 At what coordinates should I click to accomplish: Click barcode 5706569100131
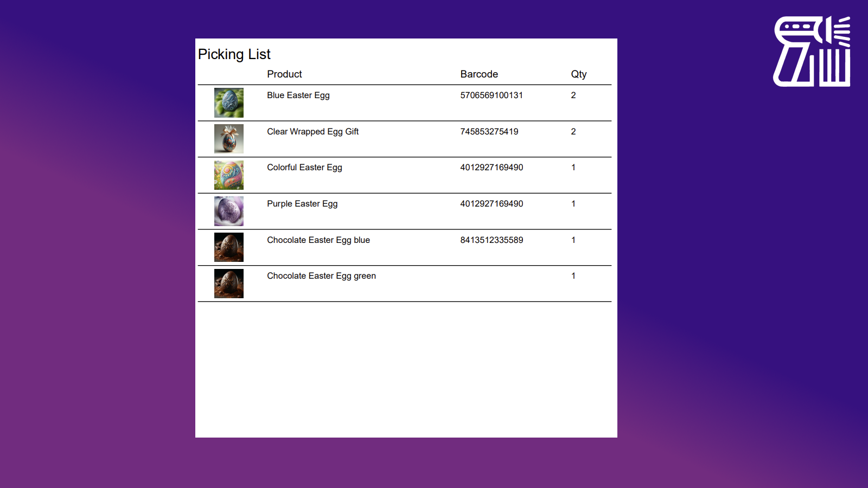[492, 95]
